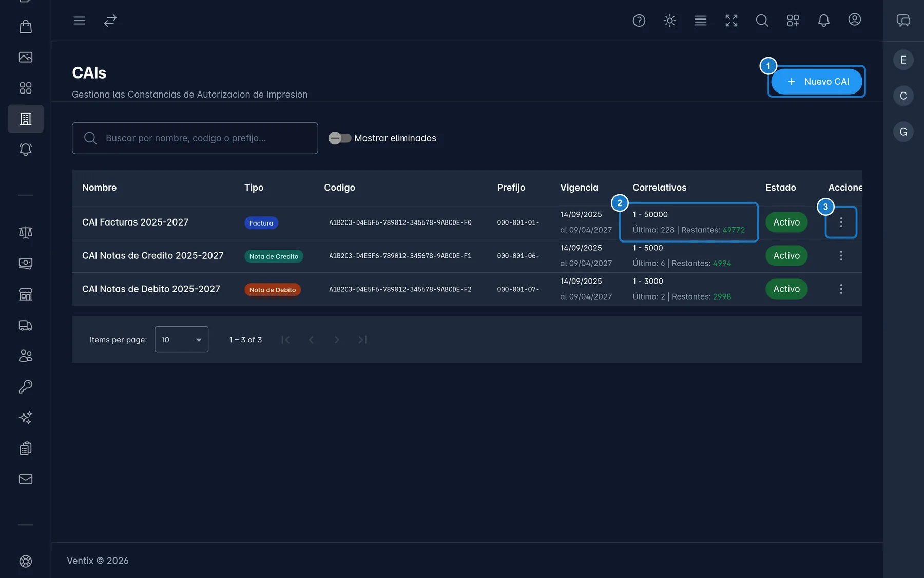Click the Correlativos column header
The height and width of the screenshot is (578, 924).
(660, 188)
